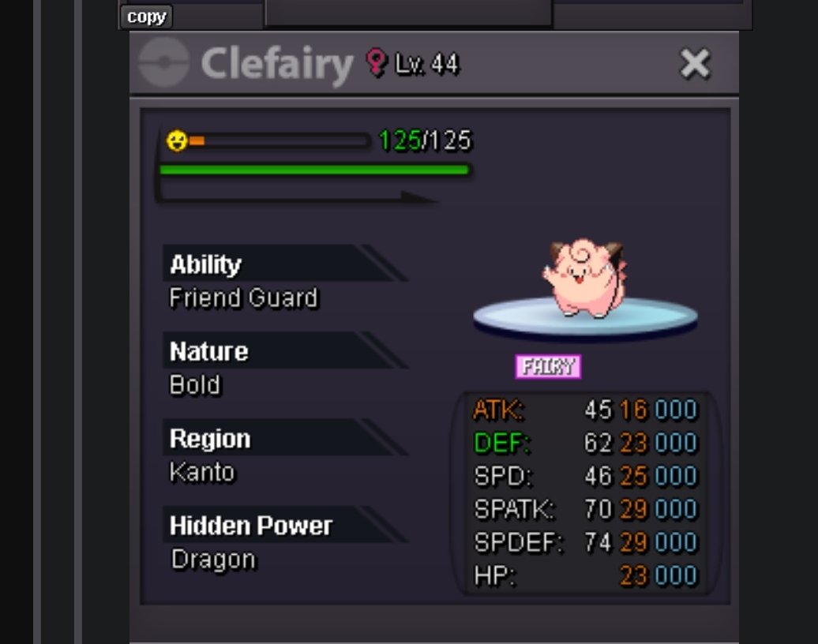
Task: Click the FAIRY type badge
Action: (548, 367)
